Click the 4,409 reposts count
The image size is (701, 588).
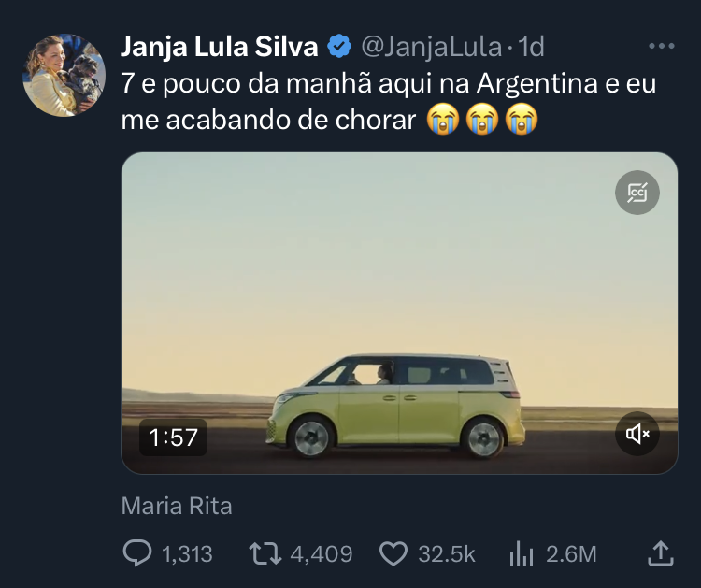click(x=321, y=553)
